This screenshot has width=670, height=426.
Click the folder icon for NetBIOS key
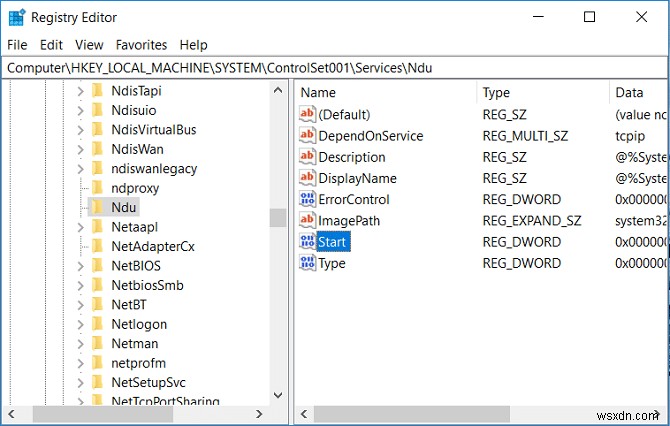pos(98,266)
